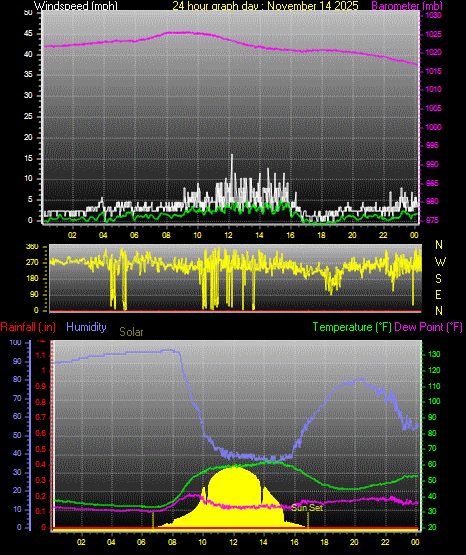Click the Humidity legend label
This screenshot has height=555, width=466.
point(86,326)
